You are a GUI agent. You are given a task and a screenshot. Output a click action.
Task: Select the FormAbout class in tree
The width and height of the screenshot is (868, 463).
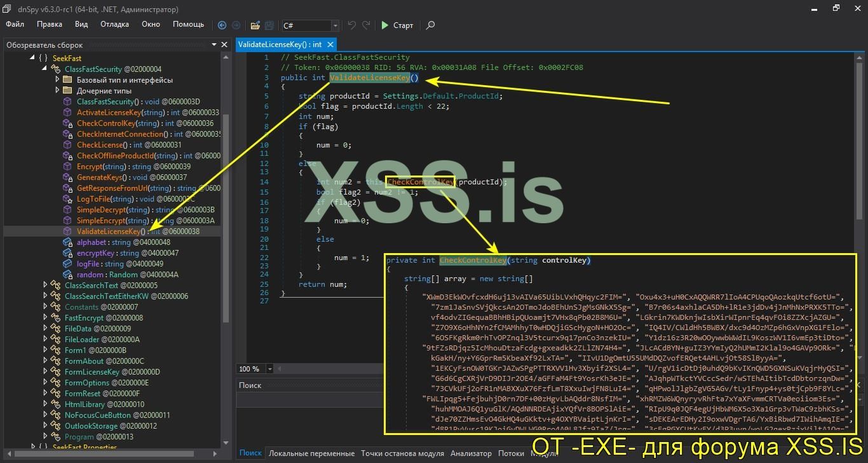104,361
